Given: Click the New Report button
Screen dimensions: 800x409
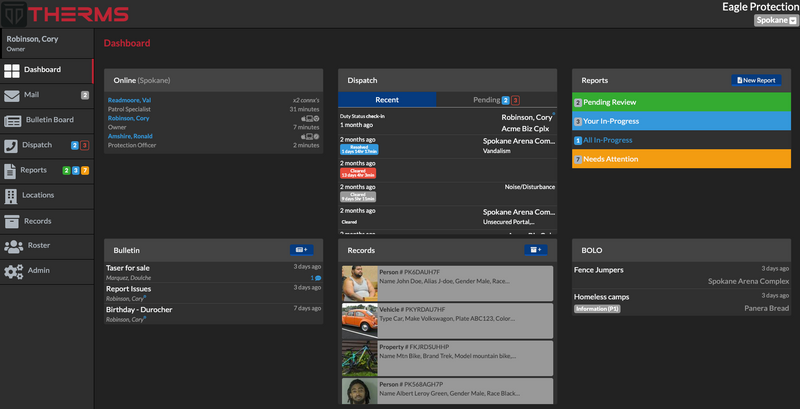Looking at the screenshot, I should (x=756, y=80).
